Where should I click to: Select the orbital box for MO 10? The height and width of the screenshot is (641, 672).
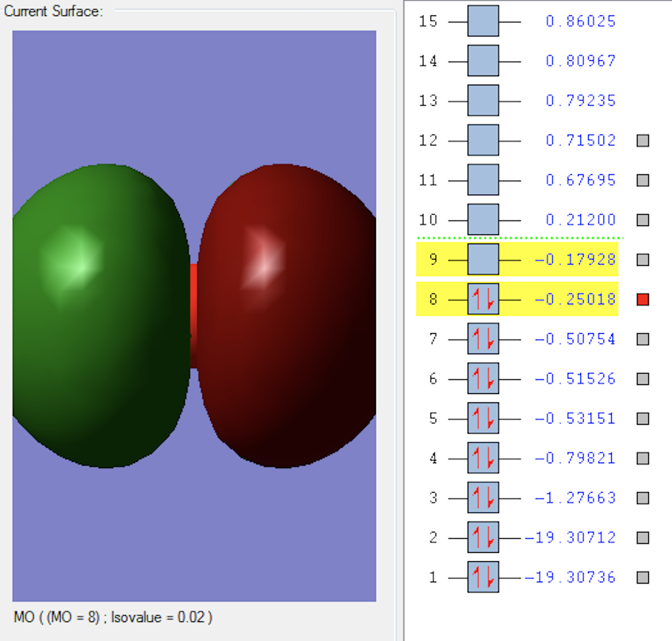tap(483, 220)
